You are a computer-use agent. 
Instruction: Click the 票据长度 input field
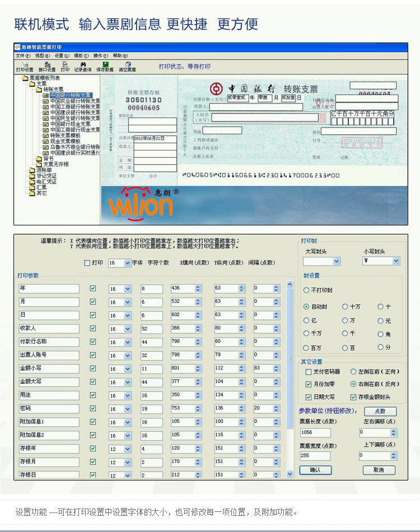[x=315, y=432]
